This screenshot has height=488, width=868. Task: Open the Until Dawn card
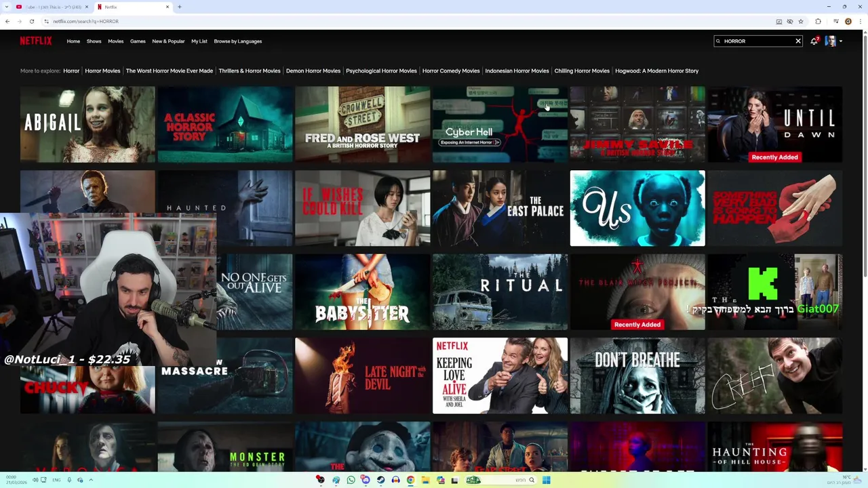(774, 125)
